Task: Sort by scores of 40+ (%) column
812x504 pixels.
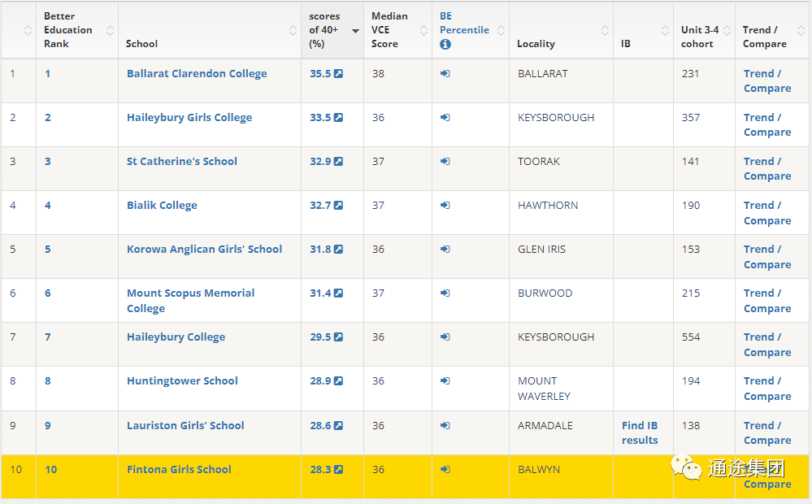Action: pos(355,31)
